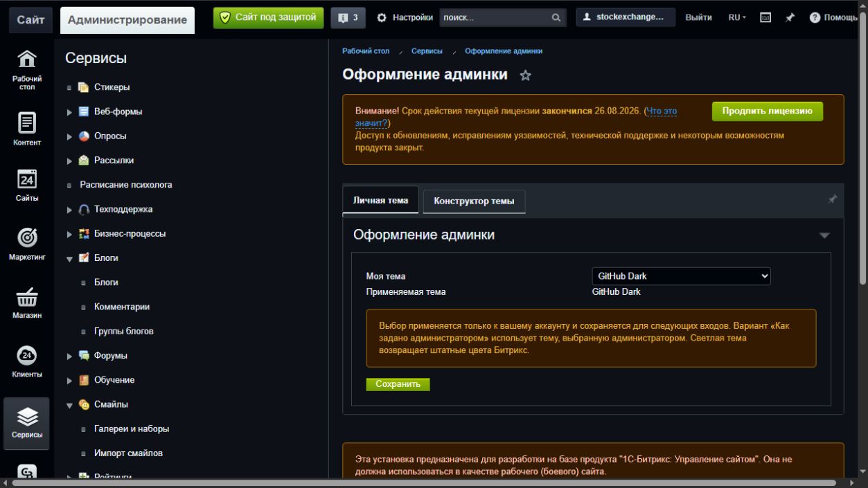Click Продлить лицензию button

tap(768, 111)
